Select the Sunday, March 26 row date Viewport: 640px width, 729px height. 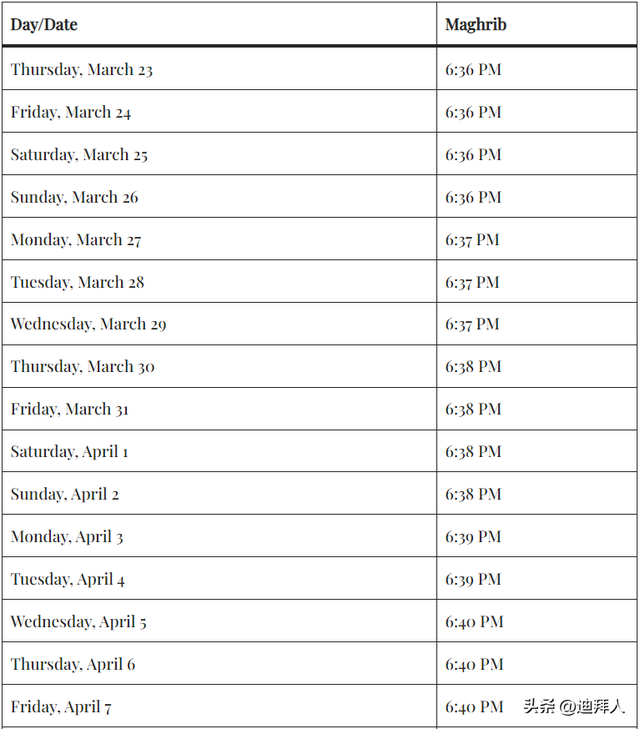(75, 198)
